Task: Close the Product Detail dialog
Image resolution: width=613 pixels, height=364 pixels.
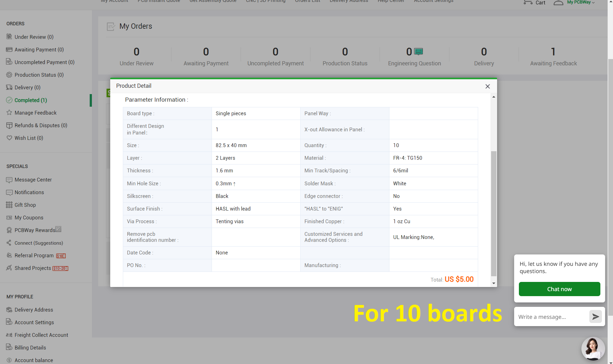Action: tap(487, 87)
